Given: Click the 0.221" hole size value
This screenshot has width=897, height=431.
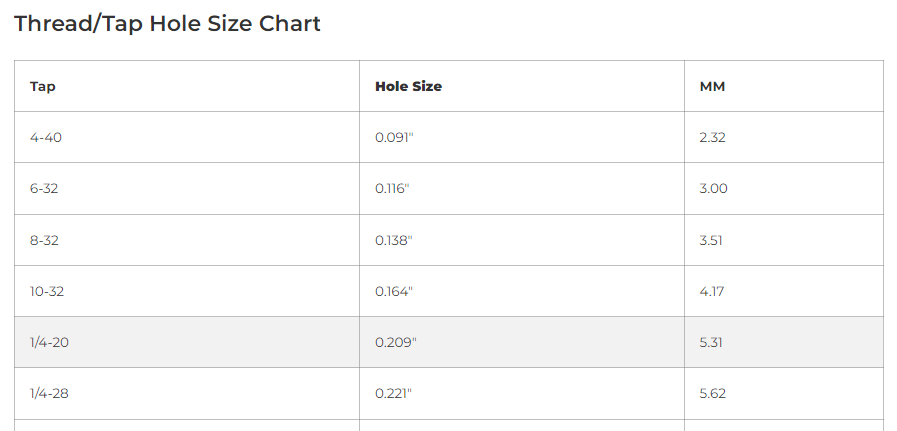Looking at the screenshot, I should coord(393,393).
